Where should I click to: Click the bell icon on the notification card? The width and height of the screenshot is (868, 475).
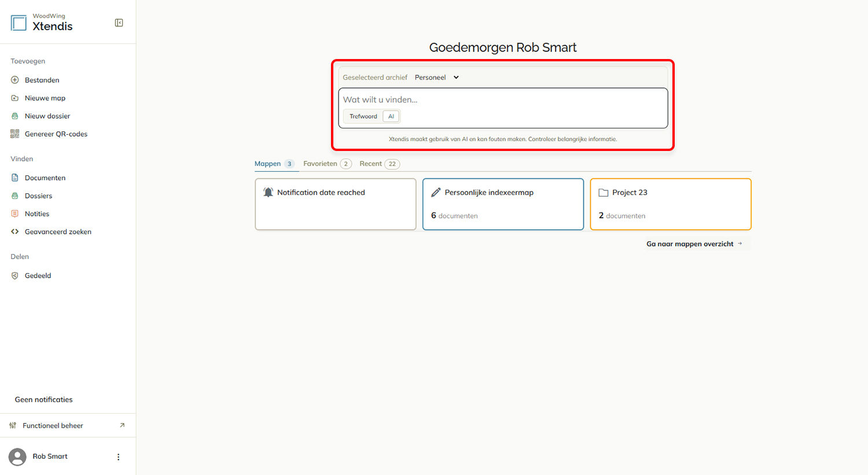[x=268, y=192]
